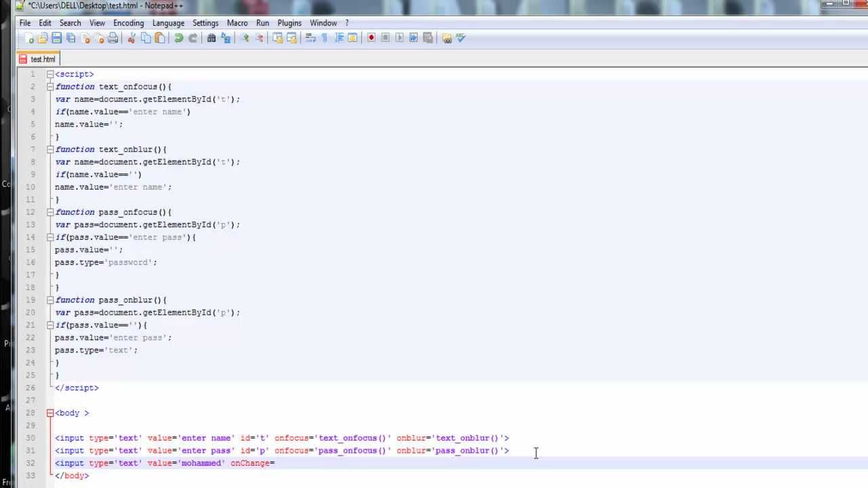Click name.value='enter name'; on line 10

pyautogui.click(x=113, y=187)
